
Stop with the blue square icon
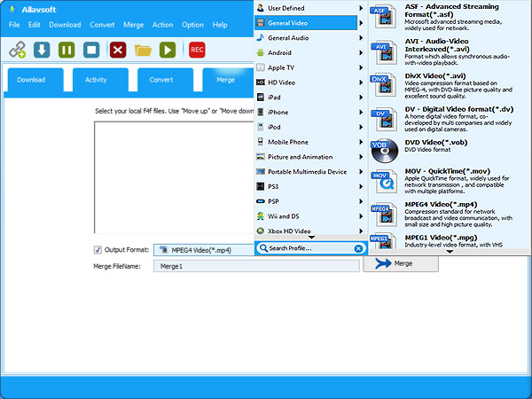click(x=91, y=50)
